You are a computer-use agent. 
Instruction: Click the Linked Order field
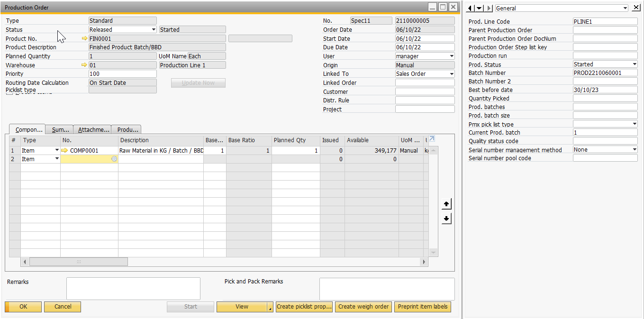(x=425, y=82)
